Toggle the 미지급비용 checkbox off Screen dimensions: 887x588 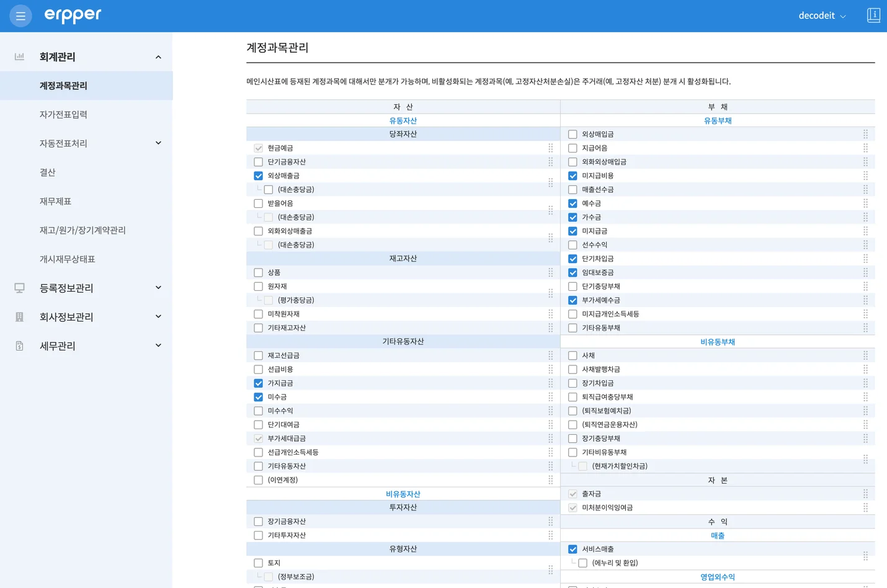coord(573,176)
